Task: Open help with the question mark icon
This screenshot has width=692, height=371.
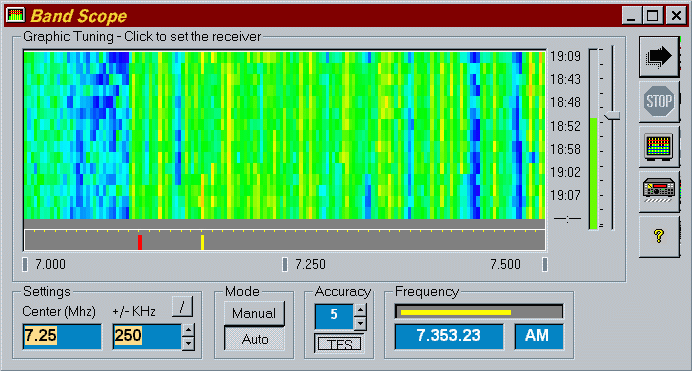Action: pos(659,236)
